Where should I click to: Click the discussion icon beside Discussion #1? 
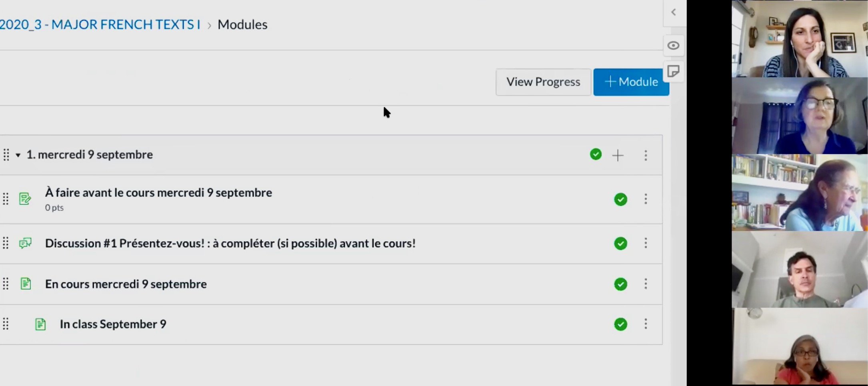pos(25,243)
